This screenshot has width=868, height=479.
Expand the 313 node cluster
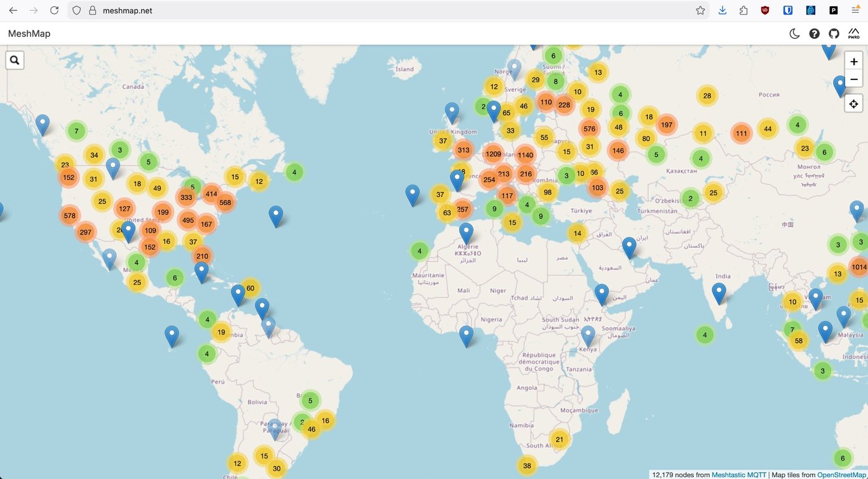point(463,150)
